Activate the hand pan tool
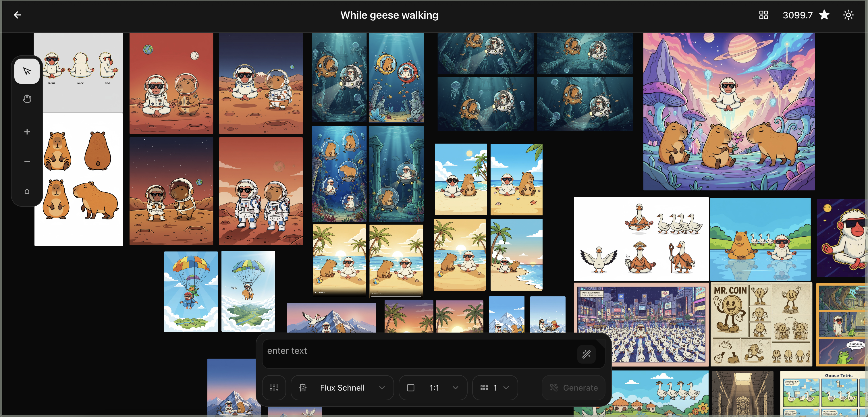This screenshot has height=417, width=868. (27, 99)
